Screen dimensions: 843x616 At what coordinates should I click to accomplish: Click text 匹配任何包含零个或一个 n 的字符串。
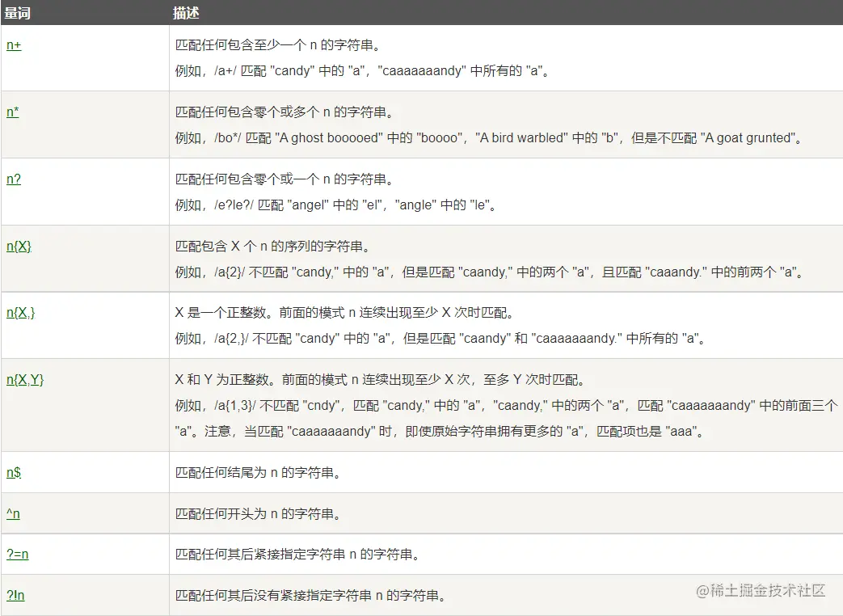[285, 179]
